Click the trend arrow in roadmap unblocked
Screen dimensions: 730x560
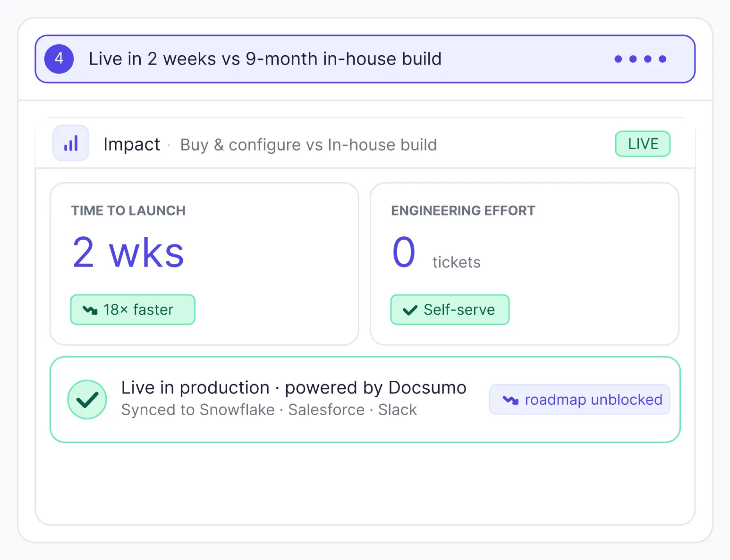click(x=510, y=400)
